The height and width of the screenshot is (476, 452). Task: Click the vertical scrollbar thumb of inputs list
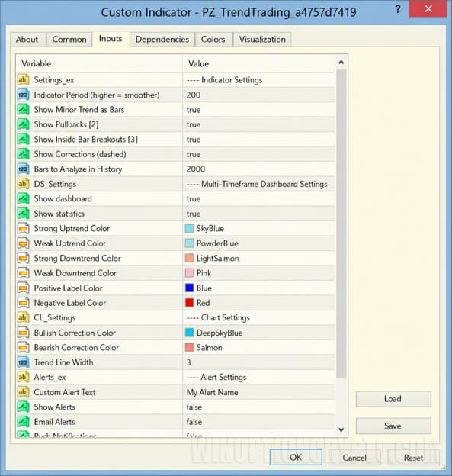click(x=341, y=224)
